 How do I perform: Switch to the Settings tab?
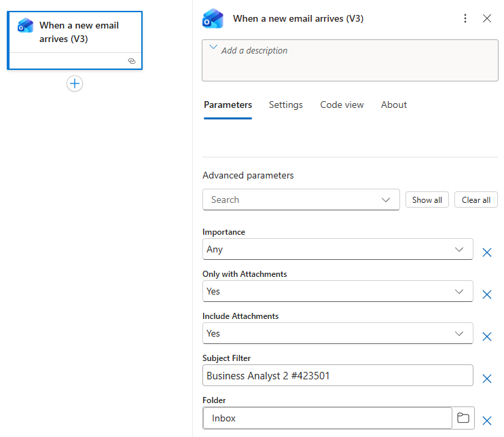click(286, 105)
